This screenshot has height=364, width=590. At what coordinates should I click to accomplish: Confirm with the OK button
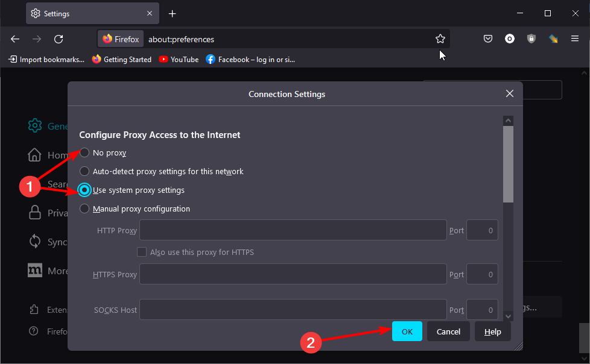click(407, 331)
